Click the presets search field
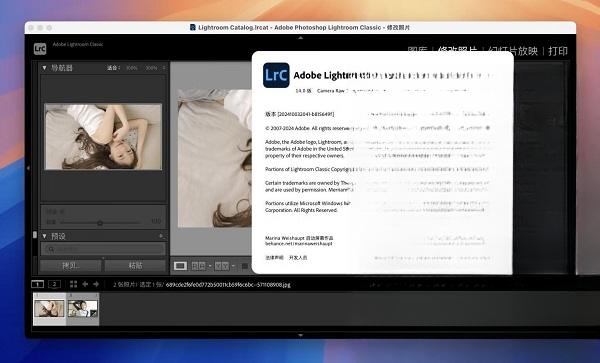This screenshot has height=363, width=600. point(103,249)
